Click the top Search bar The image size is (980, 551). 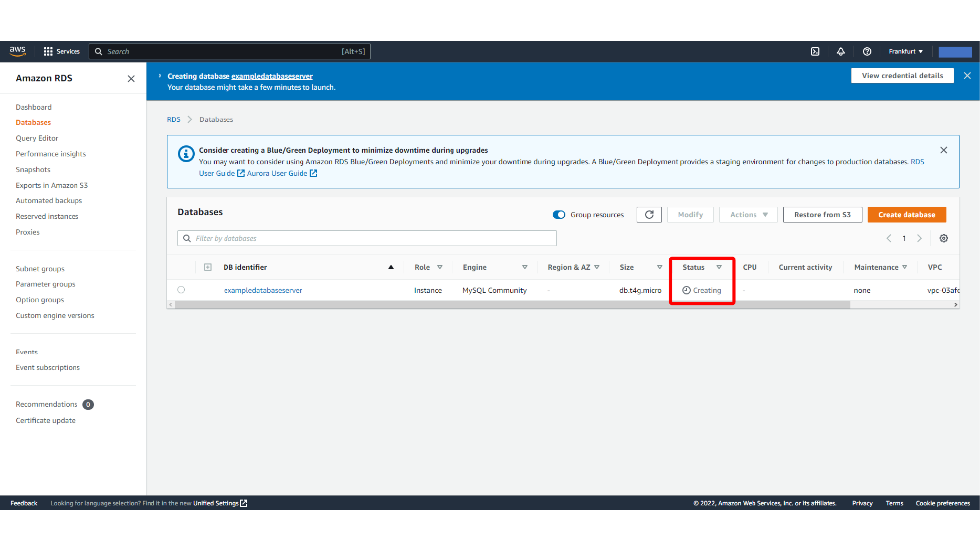click(229, 51)
